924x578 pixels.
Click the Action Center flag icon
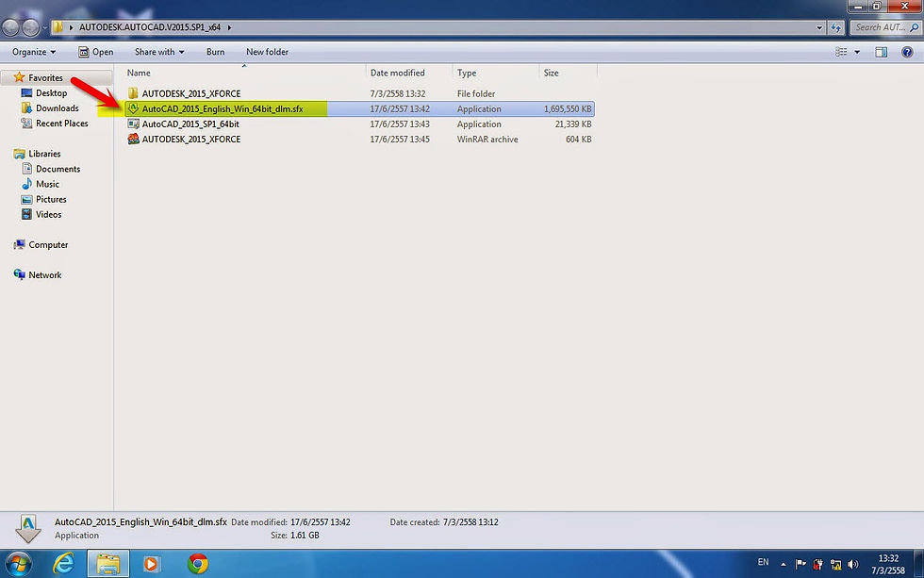800,565
